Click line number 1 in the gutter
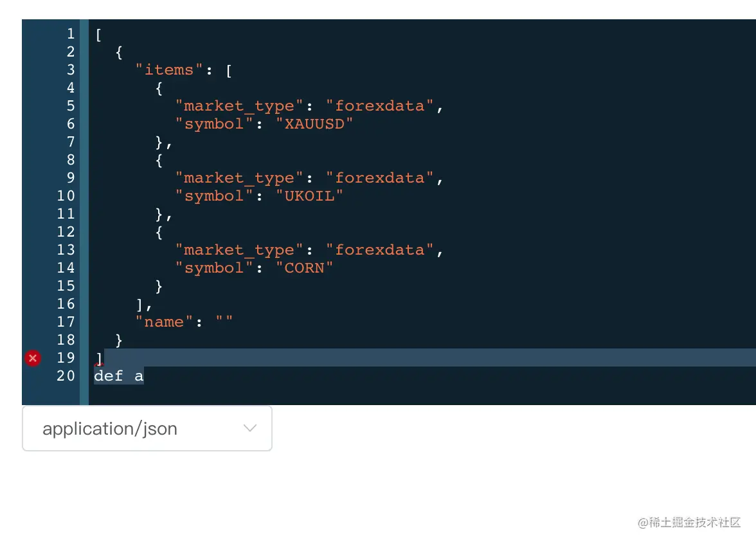Image resolution: width=756 pixels, height=544 pixels. pyautogui.click(x=71, y=33)
